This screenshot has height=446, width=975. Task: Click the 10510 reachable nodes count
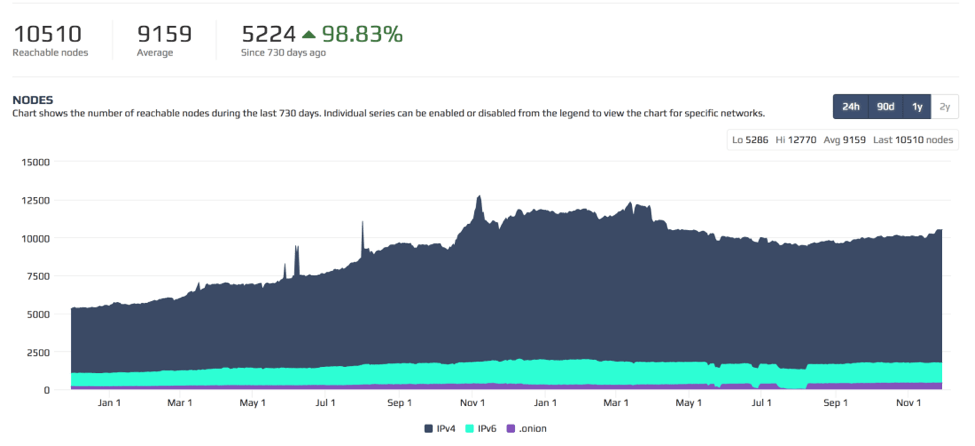tap(47, 34)
